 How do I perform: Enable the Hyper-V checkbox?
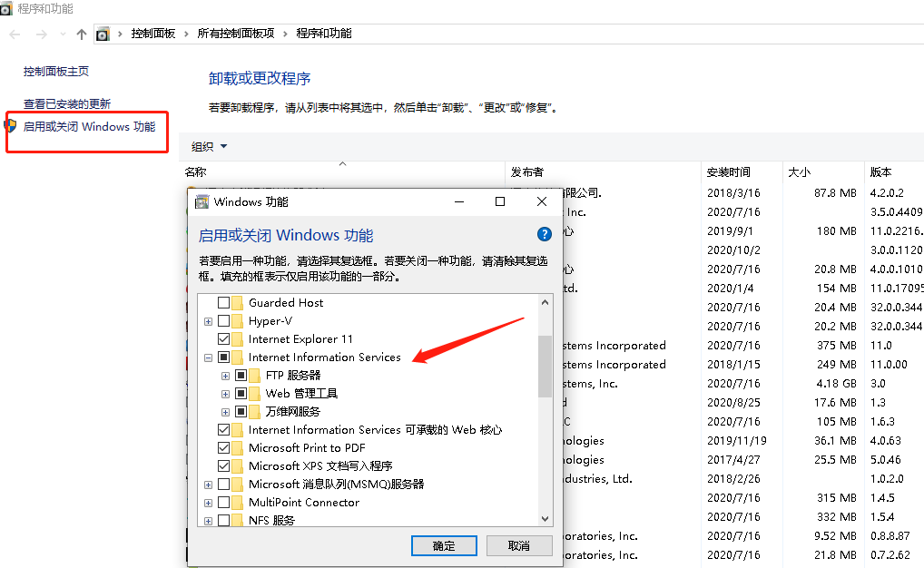tap(224, 321)
